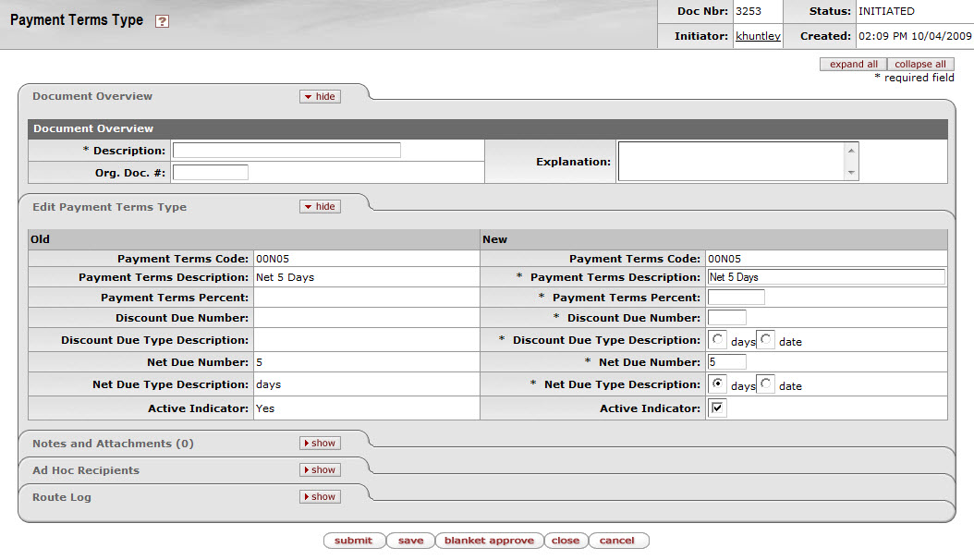974x560 pixels.
Task: Click in the Description input field
Action: [286, 151]
